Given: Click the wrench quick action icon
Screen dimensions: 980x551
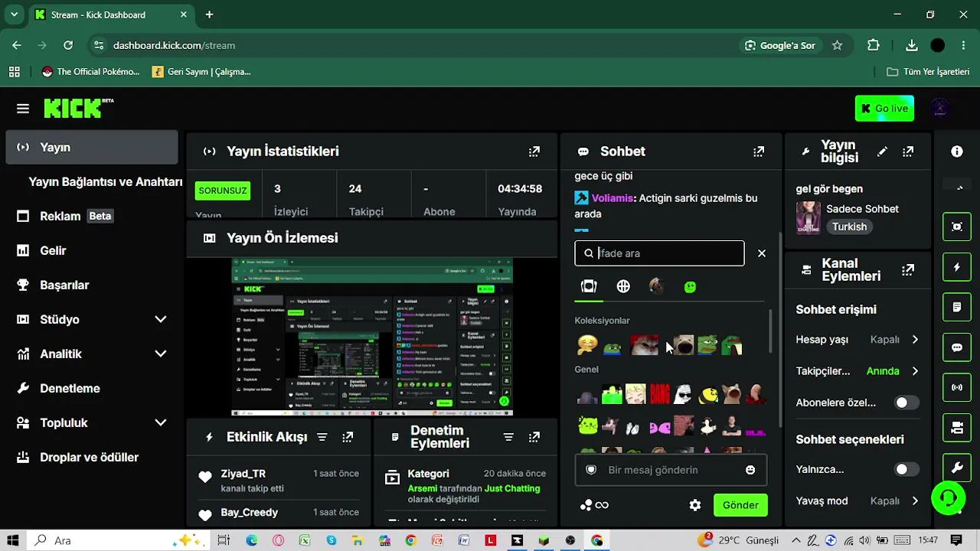Looking at the screenshot, I should click(957, 468).
